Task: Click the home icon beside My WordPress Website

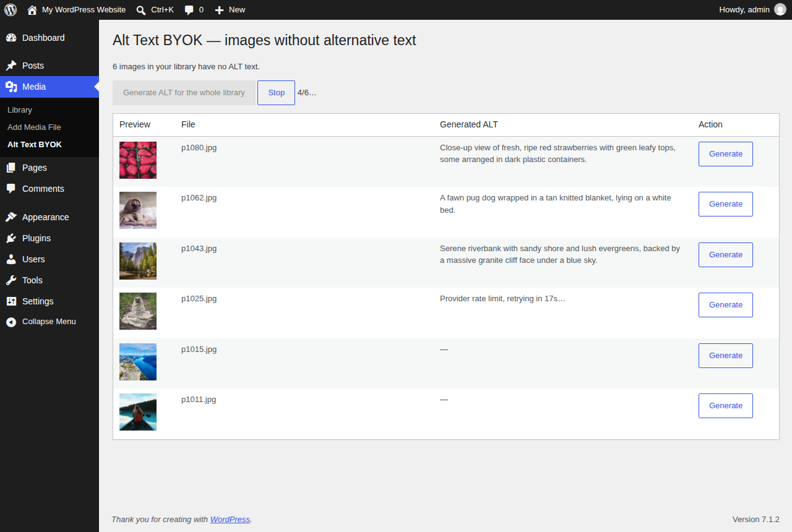Action: (32, 10)
